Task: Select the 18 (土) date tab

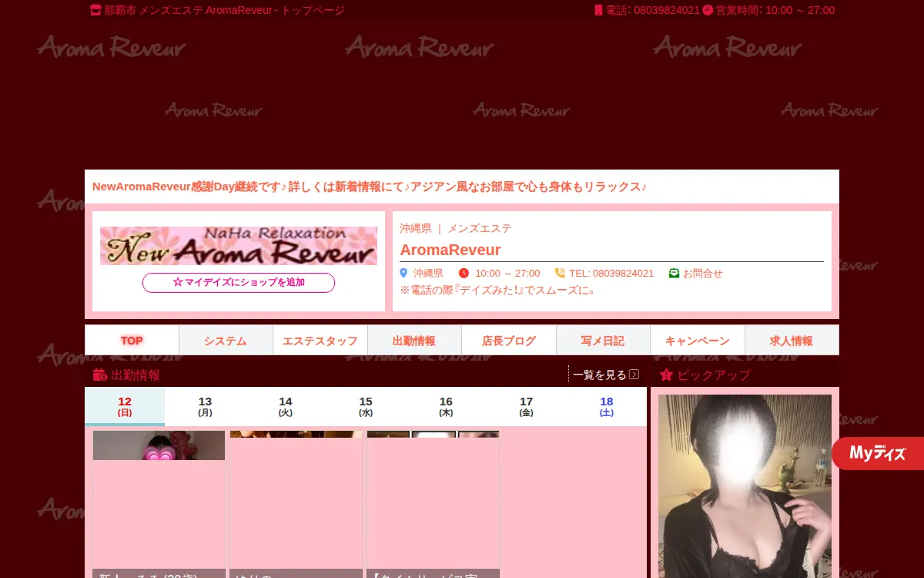Action: [x=607, y=406]
